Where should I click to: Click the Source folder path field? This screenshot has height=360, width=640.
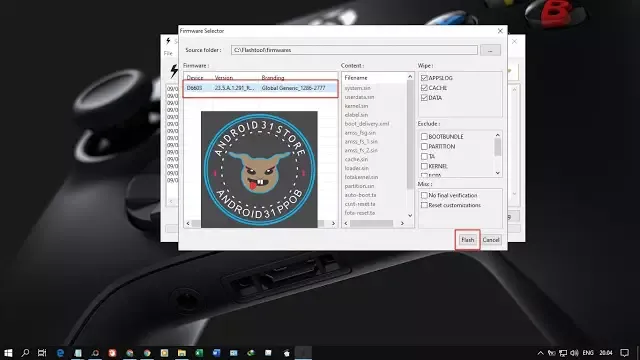[x=354, y=50]
